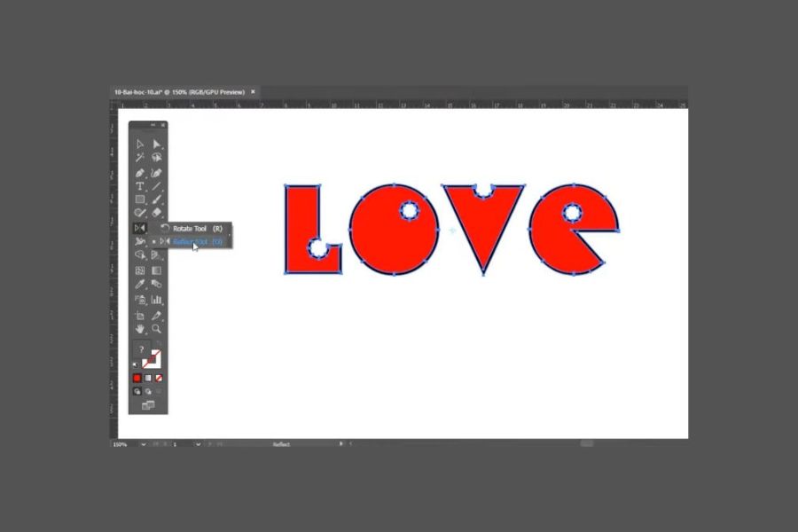Open the artboard navigation dropdown
798x532 pixels.
coord(197,443)
